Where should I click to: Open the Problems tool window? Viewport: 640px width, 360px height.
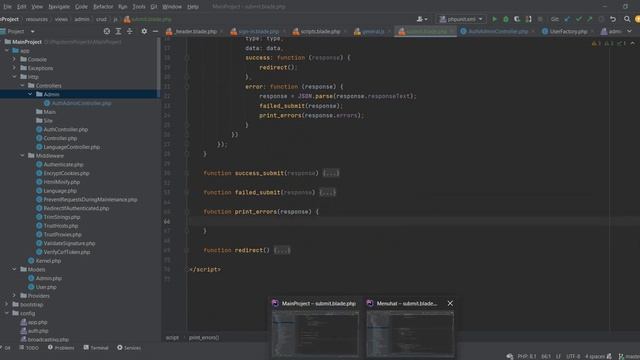61,348
